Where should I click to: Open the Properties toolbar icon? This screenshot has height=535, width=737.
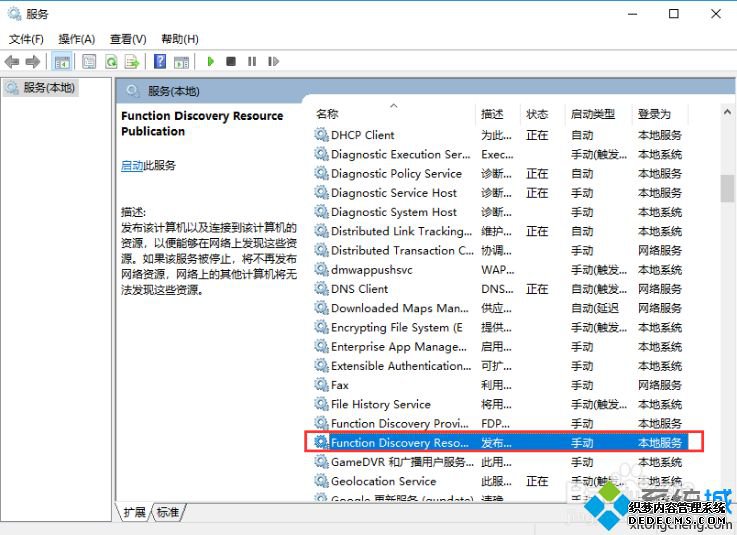coord(89,62)
